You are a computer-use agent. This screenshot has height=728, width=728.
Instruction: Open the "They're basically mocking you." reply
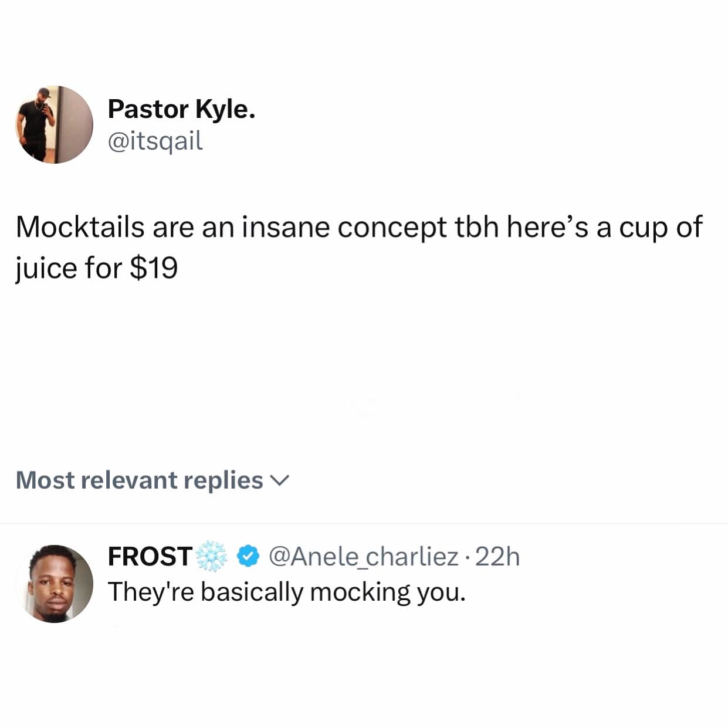pyautogui.click(x=286, y=591)
